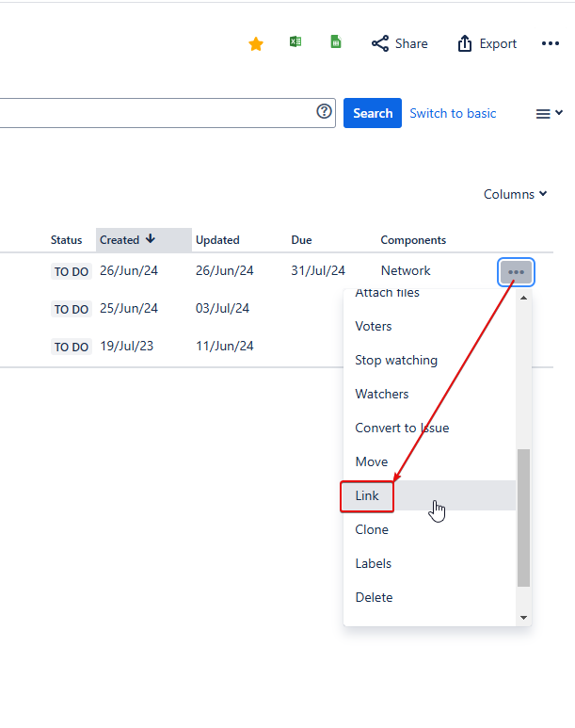Click the 03/Jul/24 updated date
Screen dimensions: 575x728
coord(222,308)
